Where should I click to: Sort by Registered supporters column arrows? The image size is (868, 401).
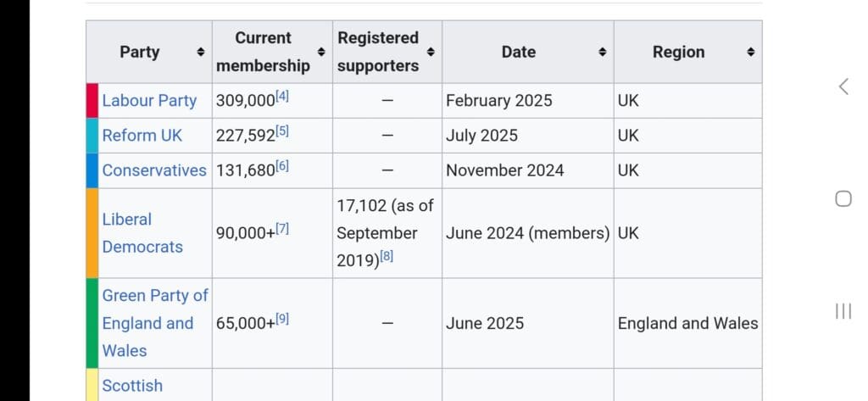point(431,52)
